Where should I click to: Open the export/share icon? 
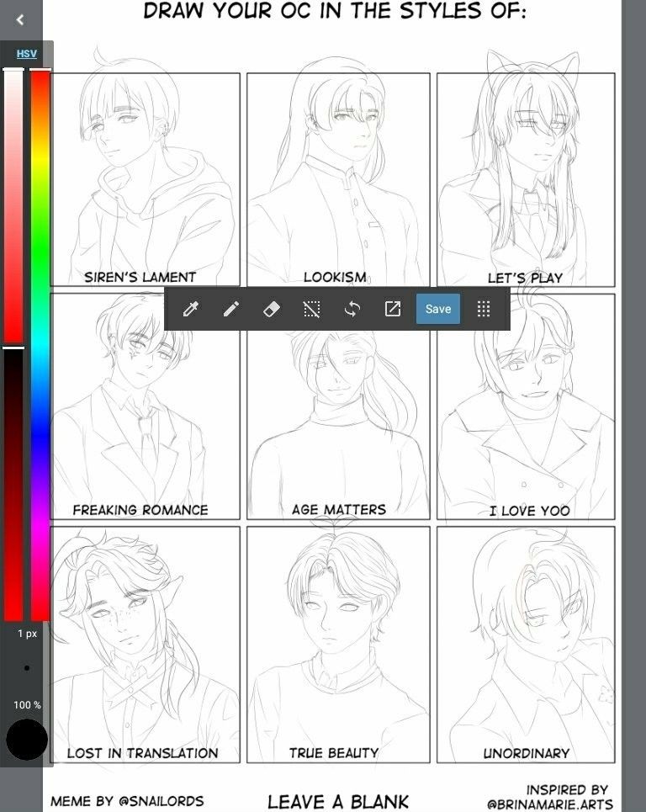click(x=392, y=309)
